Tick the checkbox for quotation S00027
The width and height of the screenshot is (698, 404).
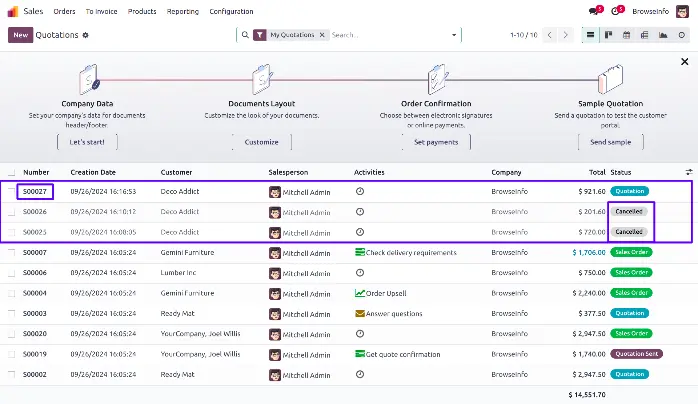[12, 190]
